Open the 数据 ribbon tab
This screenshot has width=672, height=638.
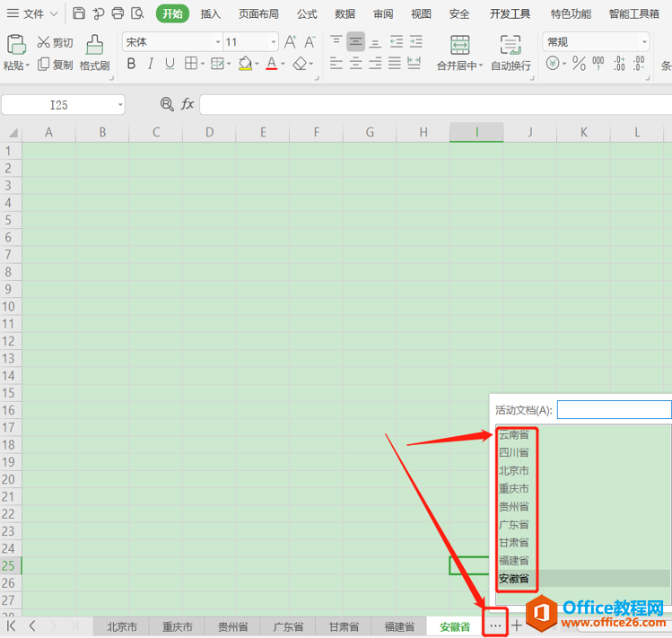click(345, 14)
